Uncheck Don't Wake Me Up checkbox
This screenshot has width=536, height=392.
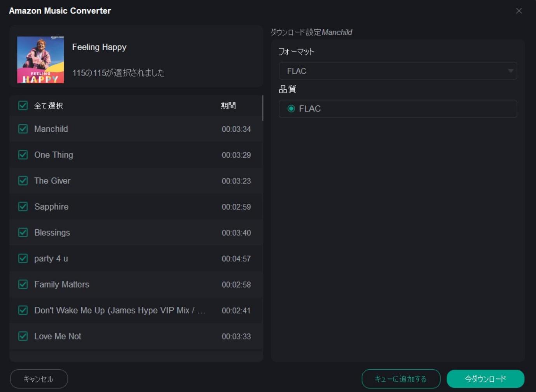click(x=23, y=310)
